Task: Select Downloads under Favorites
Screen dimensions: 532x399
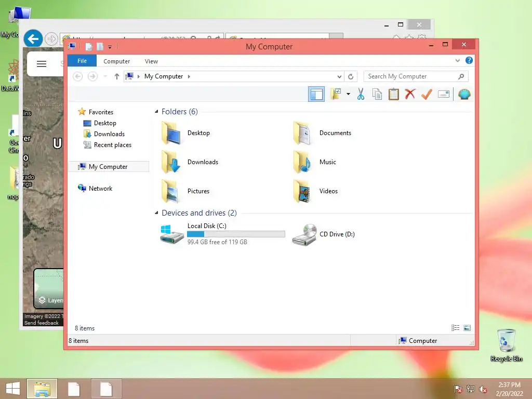Action: 109,134
